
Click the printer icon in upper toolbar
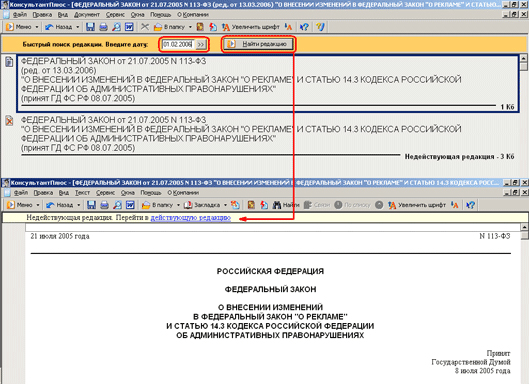pyautogui.click(x=103, y=27)
